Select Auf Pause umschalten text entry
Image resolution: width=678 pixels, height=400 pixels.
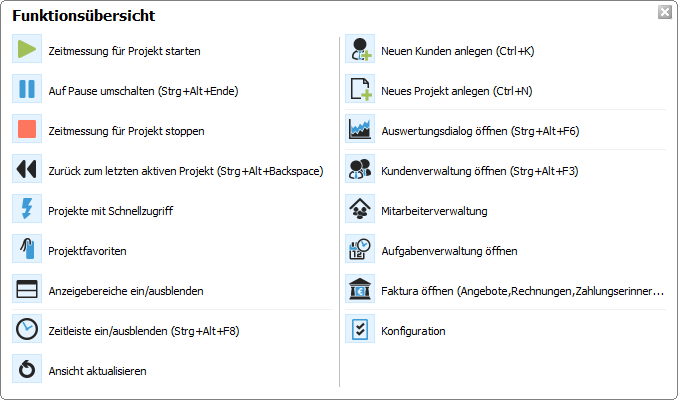[x=143, y=90]
